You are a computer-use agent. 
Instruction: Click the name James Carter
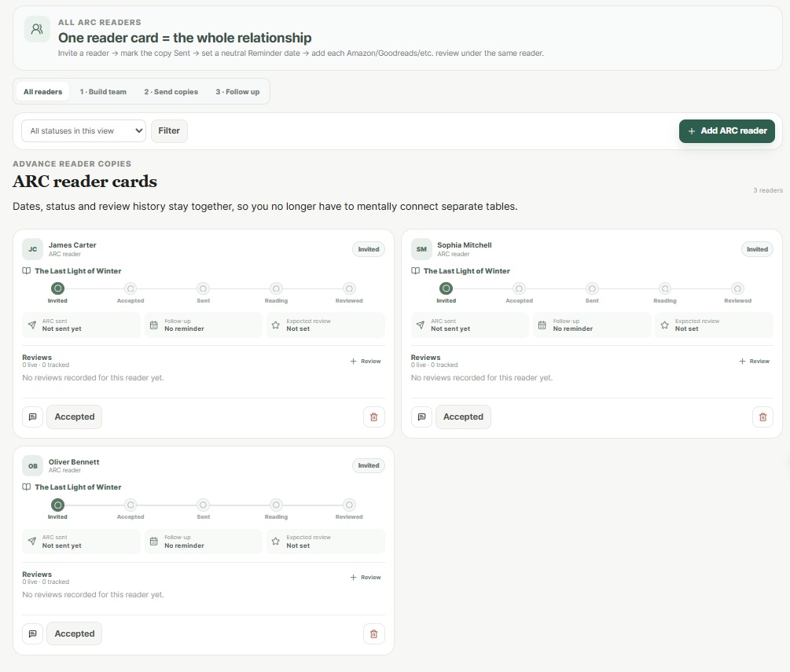(72, 245)
